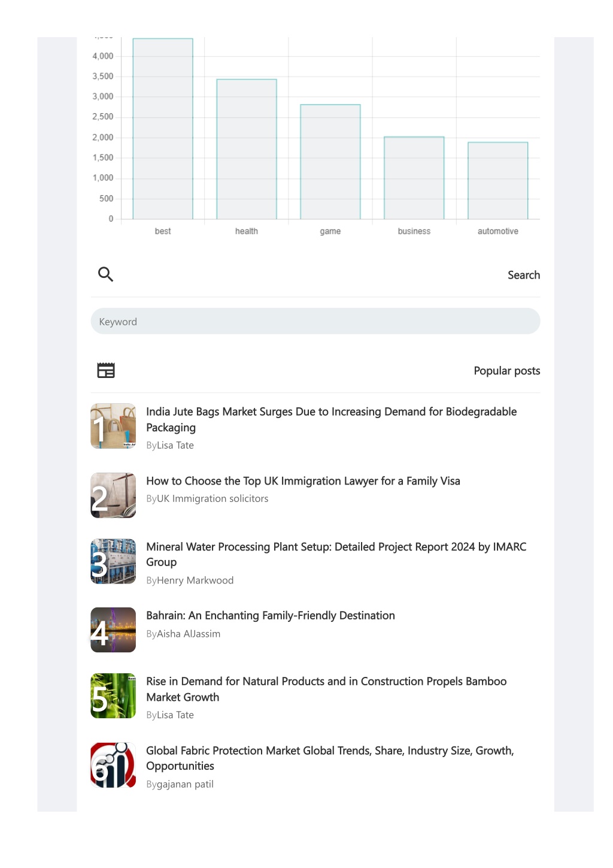Click the 'health' bar in the chart

247,149
